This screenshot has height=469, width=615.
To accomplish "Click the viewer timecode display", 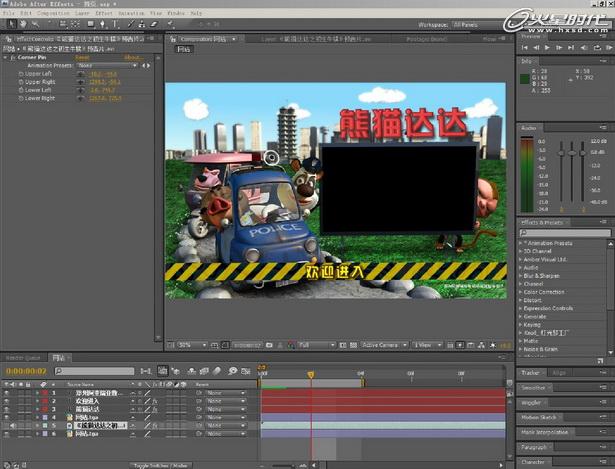I will (247, 345).
